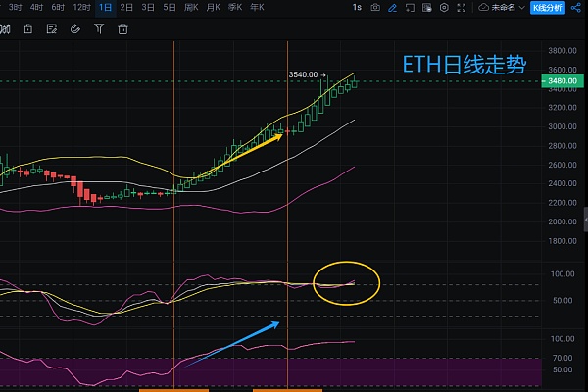The width and height of the screenshot is (588, 392).
Task: Delete drawings with trash icon
Action: click(122, 29)
